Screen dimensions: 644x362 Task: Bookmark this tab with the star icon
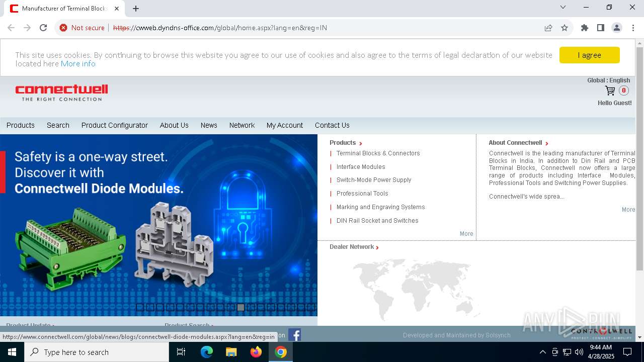565,28
